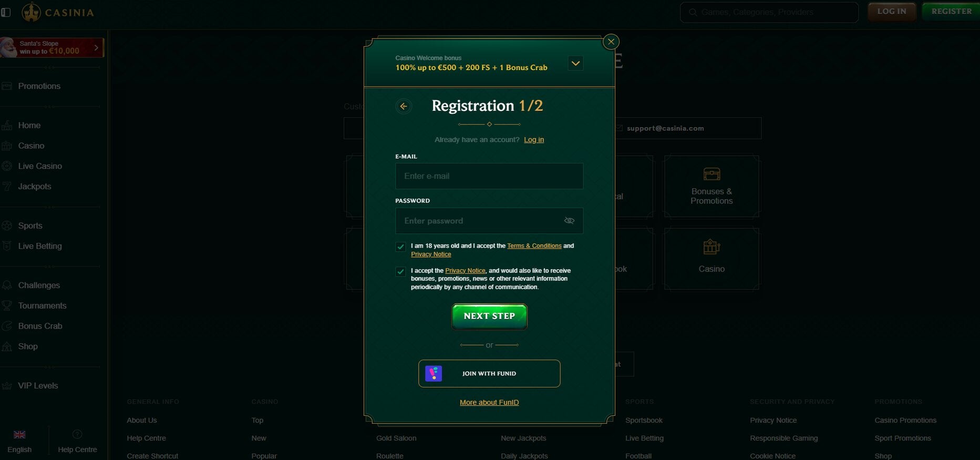Open Live Betting in the sidebar
The width and height of the screenshot is (980, 460).
40,246
